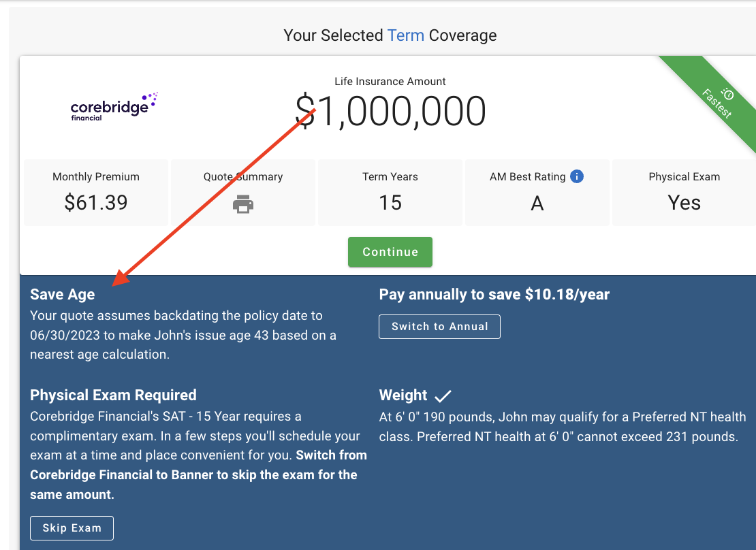Click the Switch to Annual button
This screenshot has height=550, width=756.
(439, 327)
